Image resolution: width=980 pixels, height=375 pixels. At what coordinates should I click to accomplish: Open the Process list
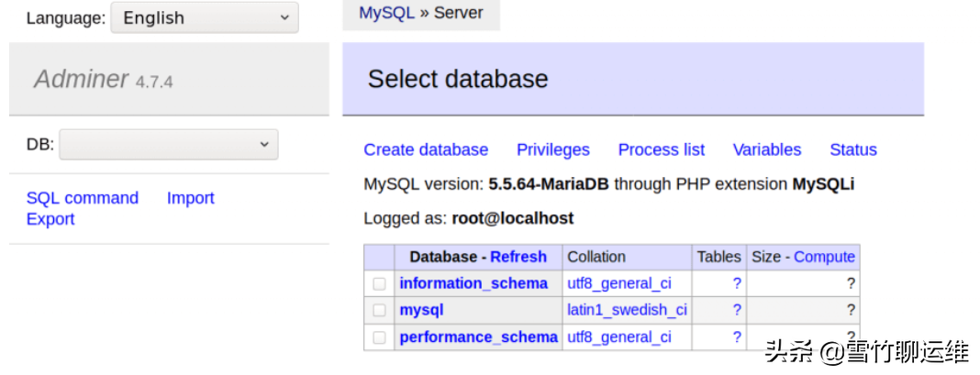(x=662, y=149)
